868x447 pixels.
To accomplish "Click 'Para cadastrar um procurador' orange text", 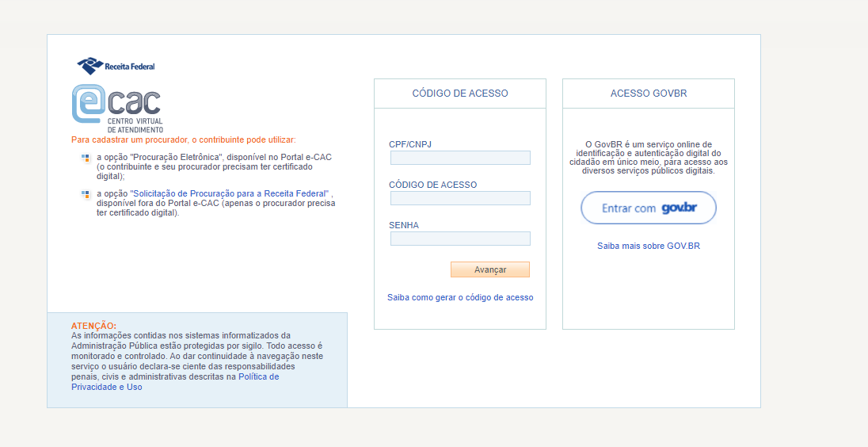I will point(184,139).
